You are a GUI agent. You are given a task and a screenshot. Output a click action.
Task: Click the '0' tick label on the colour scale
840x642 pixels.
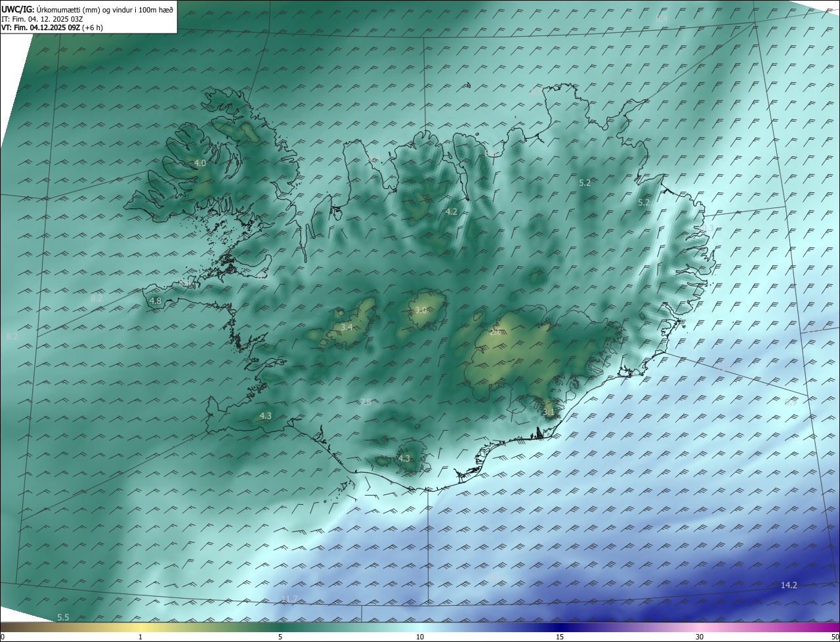click(x=3, y=637)
